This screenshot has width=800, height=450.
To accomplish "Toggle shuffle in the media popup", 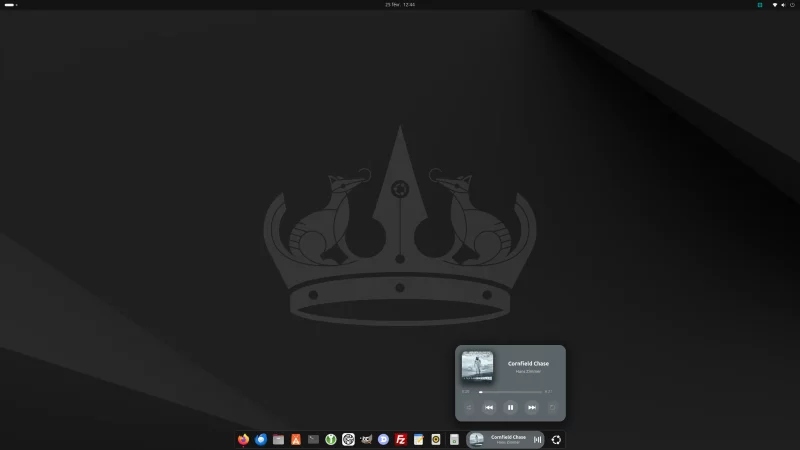I will coord(468,407).
